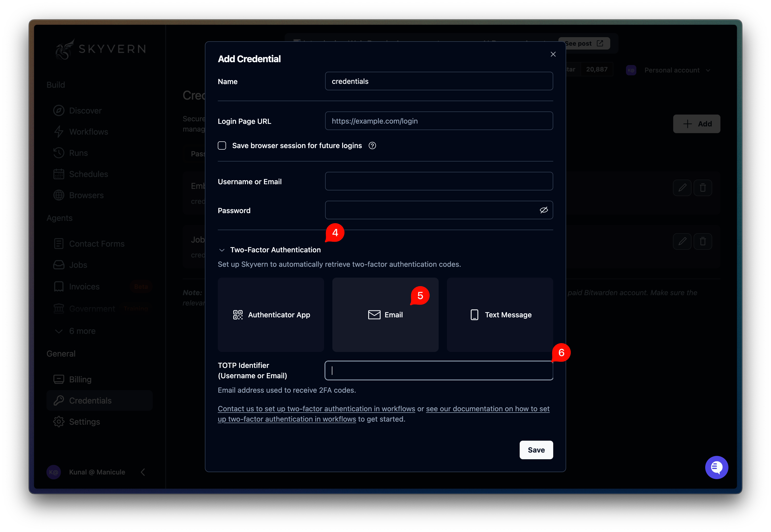Close the Add Credential dialog
Image resolution: width=771 pixels, height=532 pixels.
pyautogui.click(x=553, y=54)
